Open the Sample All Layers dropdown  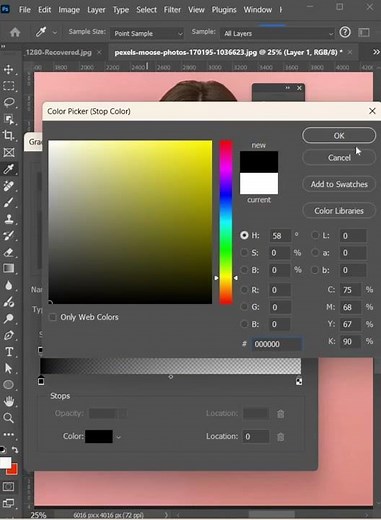coord(277,33)
